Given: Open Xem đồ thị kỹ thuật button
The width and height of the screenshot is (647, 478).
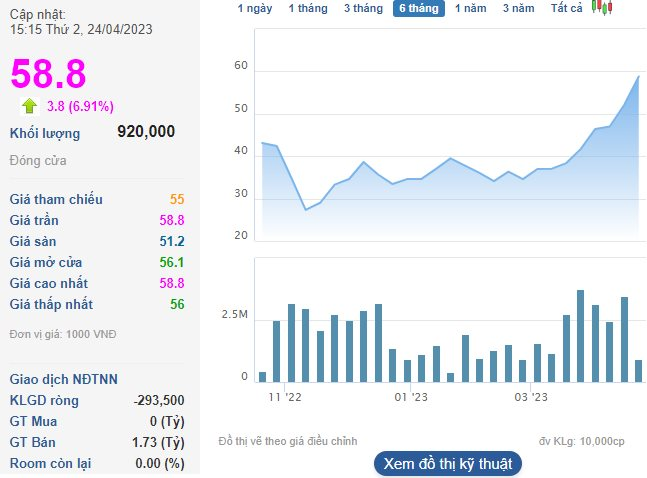Looking at the screenshot, I should (x=448, y=464).
